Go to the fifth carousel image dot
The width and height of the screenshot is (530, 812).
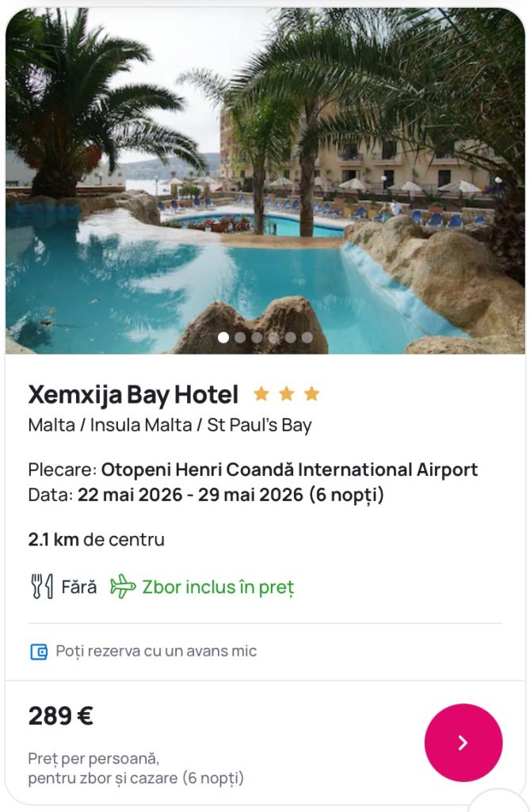click(x=290, y=337)
